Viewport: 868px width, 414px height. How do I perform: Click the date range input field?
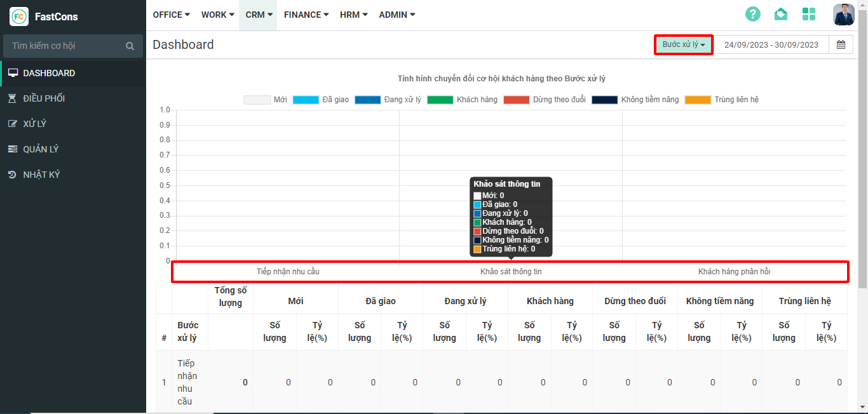[x=771, y=45]
